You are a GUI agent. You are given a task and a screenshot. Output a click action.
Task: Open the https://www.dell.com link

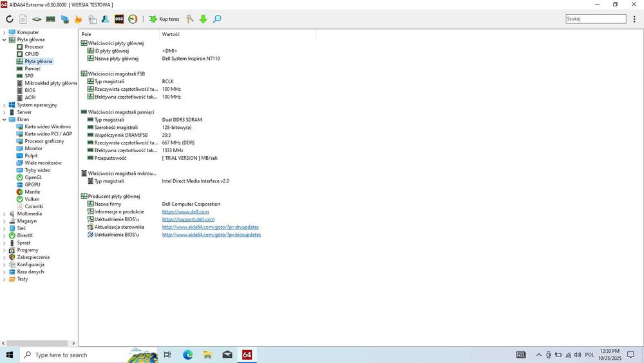(185, 211)
